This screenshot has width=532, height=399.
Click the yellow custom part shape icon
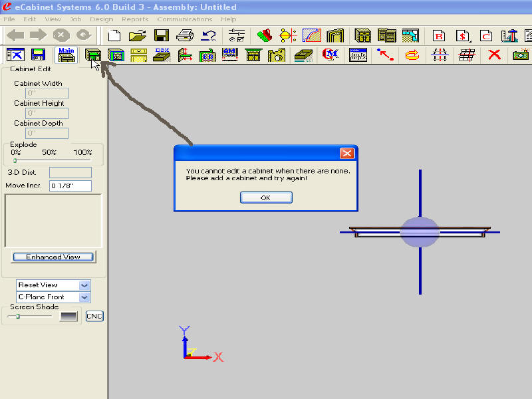277,55
